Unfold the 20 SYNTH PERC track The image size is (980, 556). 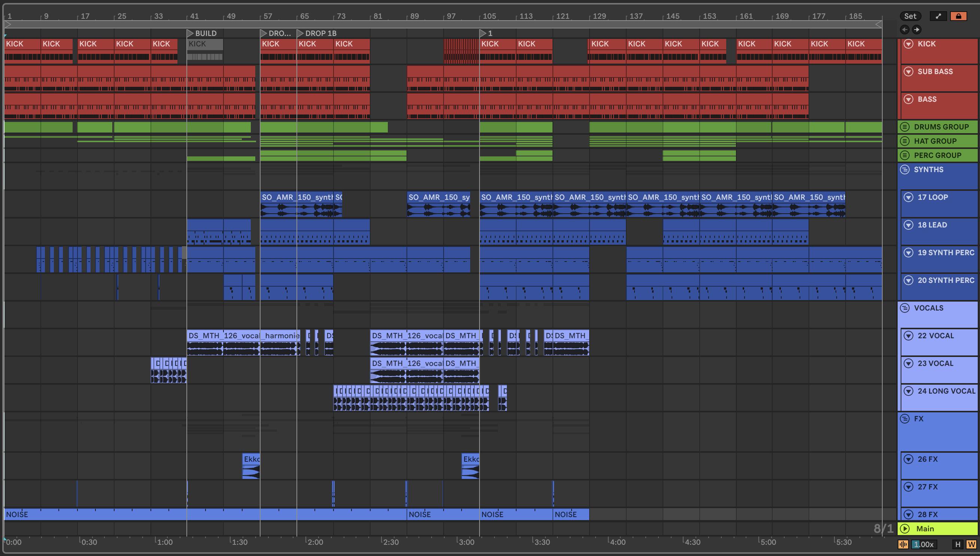(x=909, y=280)
